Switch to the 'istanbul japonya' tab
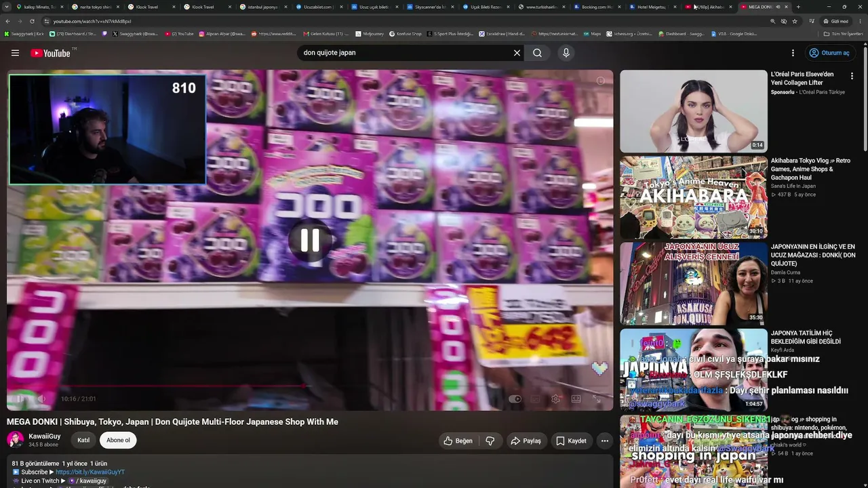The image size is (868, 488). pos(262,7)
